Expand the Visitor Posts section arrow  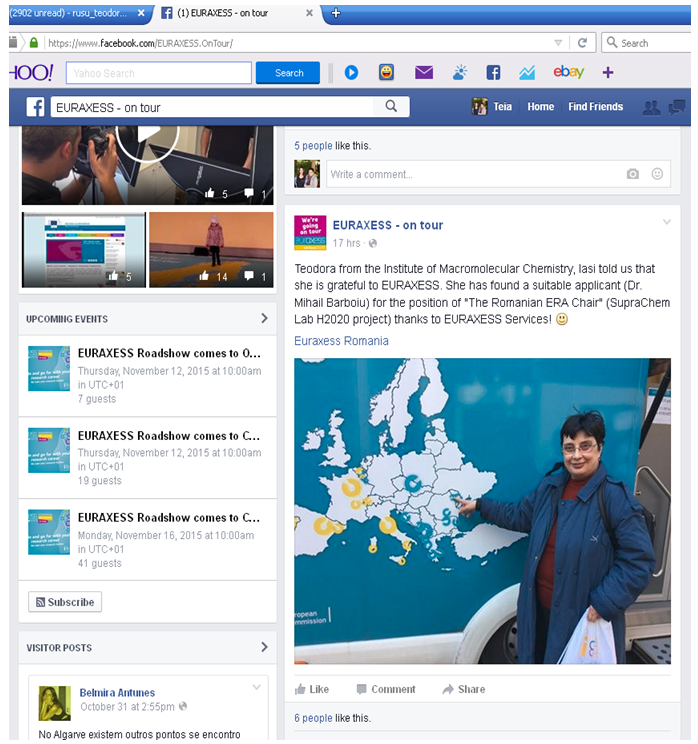(x=264, y=647)
